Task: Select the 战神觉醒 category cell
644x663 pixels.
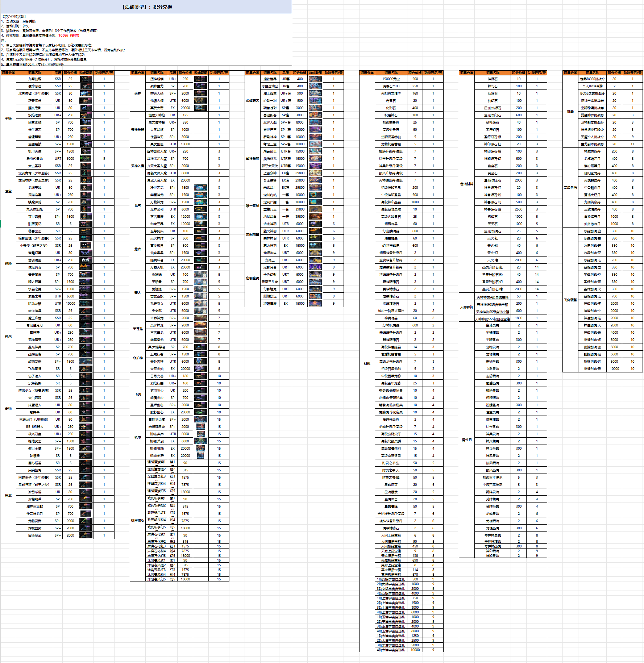Action: [253, 159]
